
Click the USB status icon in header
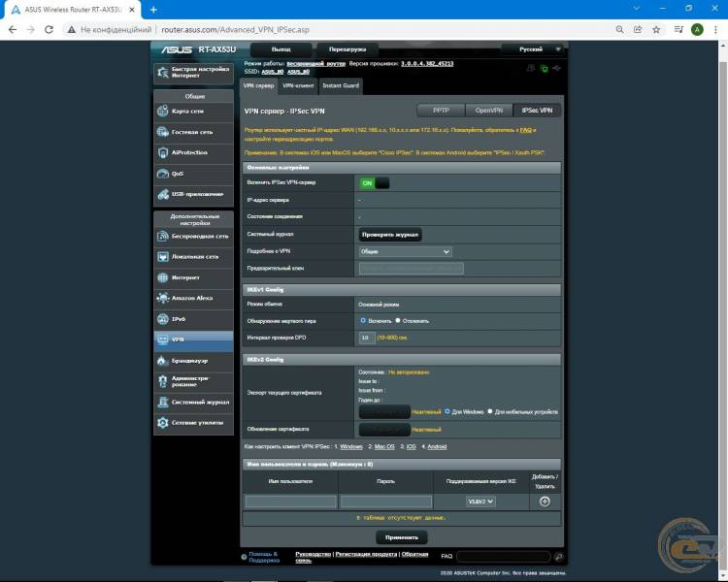point(557,68)
